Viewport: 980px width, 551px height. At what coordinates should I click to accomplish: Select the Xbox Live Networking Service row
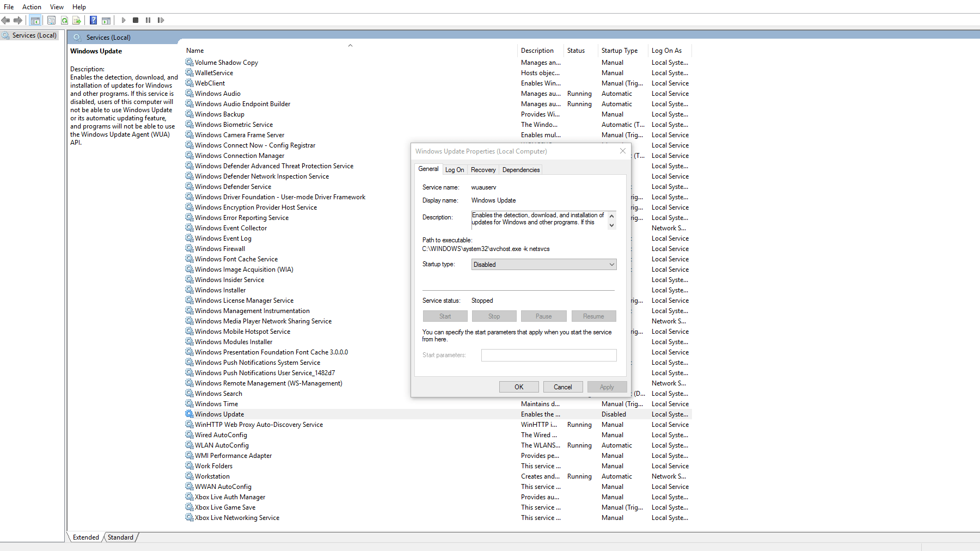pos(437,518)
